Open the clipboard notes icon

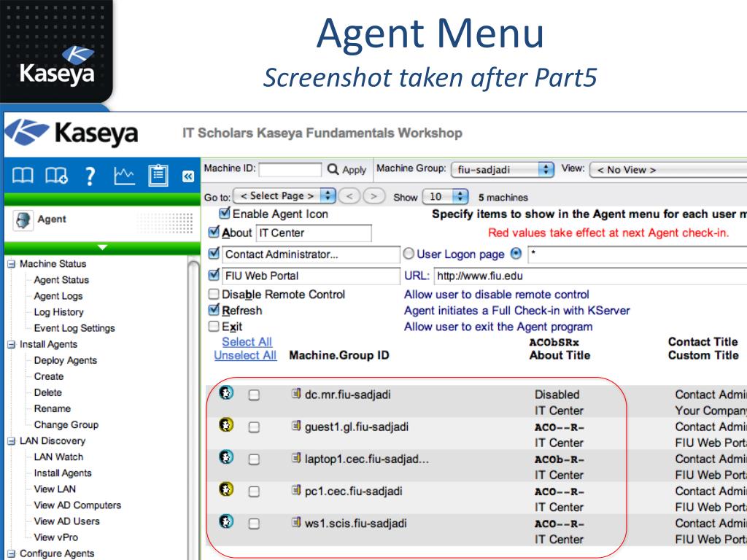158,176
